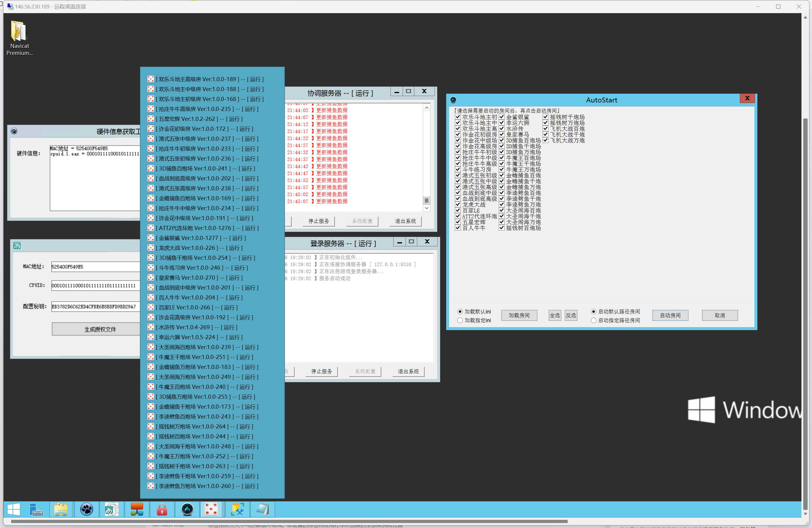Open File Explorer from the taskbar

[61, 510]
